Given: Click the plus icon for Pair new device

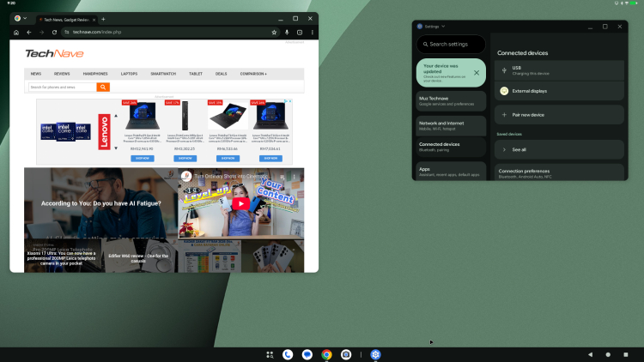Looking at the screenshot, I should click(x=504, y=115).
